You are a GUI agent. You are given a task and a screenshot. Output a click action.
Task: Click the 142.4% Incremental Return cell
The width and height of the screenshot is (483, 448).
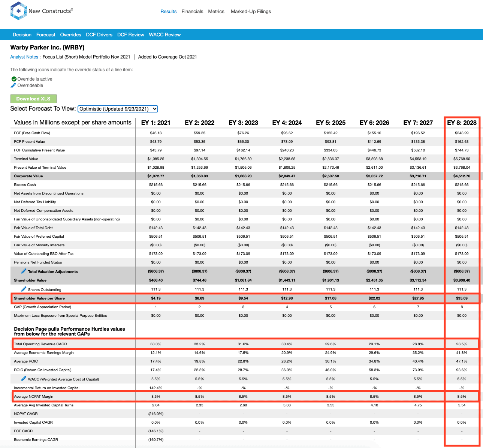click(x=156, y=388)
